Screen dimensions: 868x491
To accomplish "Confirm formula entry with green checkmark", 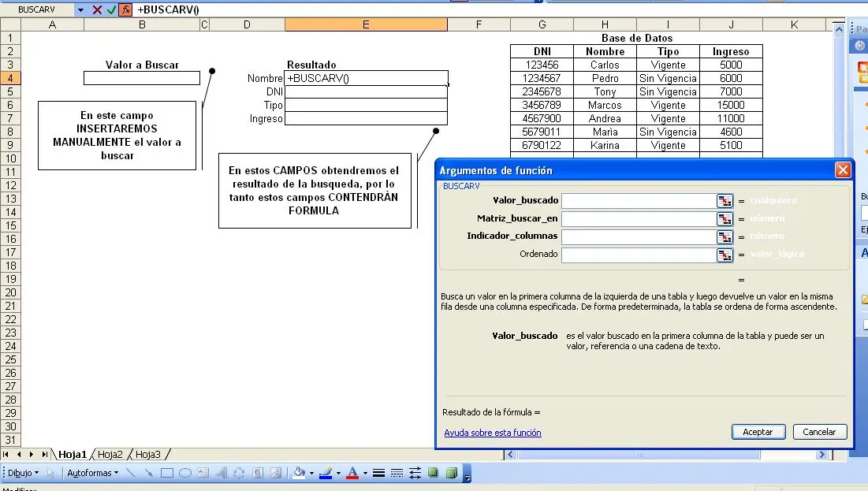I will 111,9.
